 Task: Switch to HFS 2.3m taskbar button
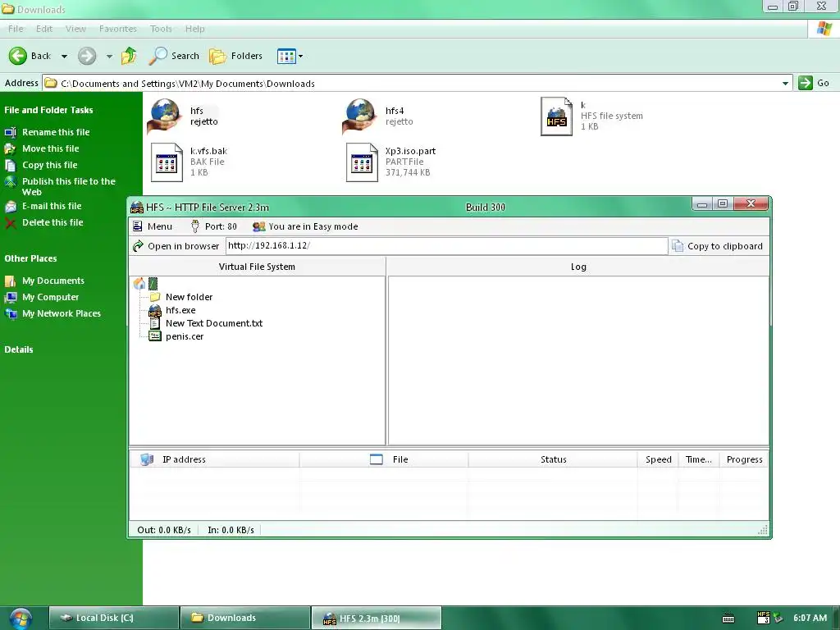coord(376,618)
